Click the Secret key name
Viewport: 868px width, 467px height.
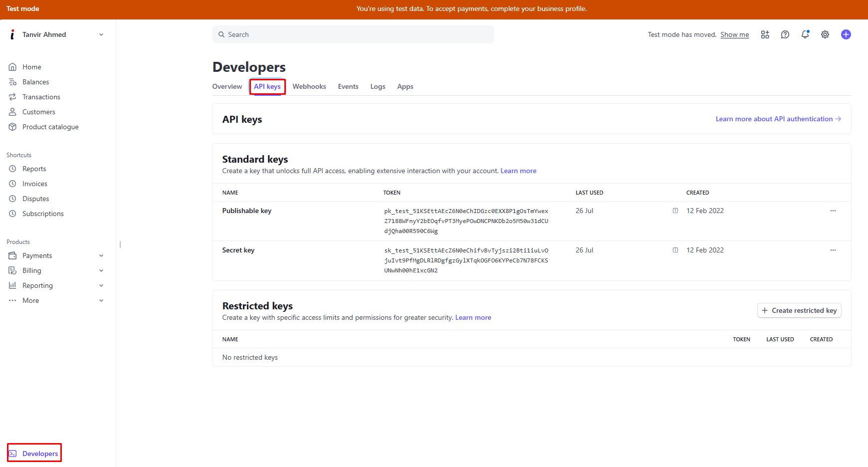click(x=238, y=250)
